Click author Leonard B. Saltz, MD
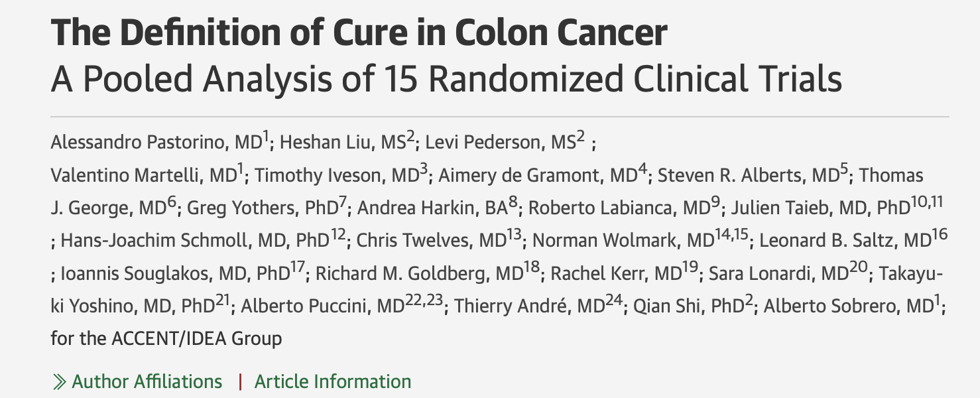The height and width of the screenshot is (398, 980). tap(849, 241)
